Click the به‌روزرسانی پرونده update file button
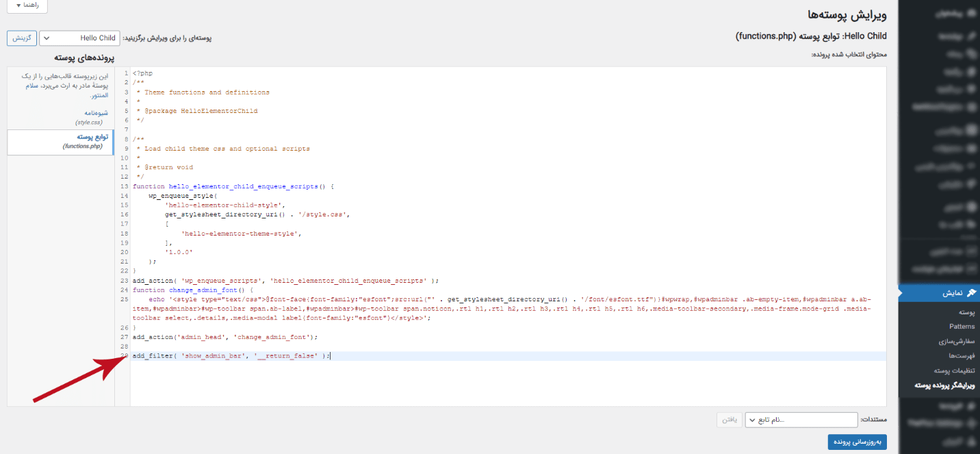 tap(857, 442)
